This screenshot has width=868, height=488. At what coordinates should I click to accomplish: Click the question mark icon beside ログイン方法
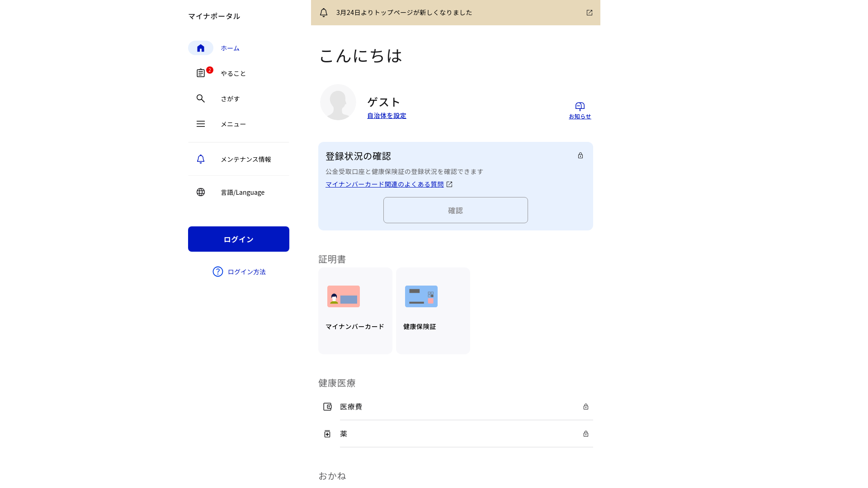(218, 272)
